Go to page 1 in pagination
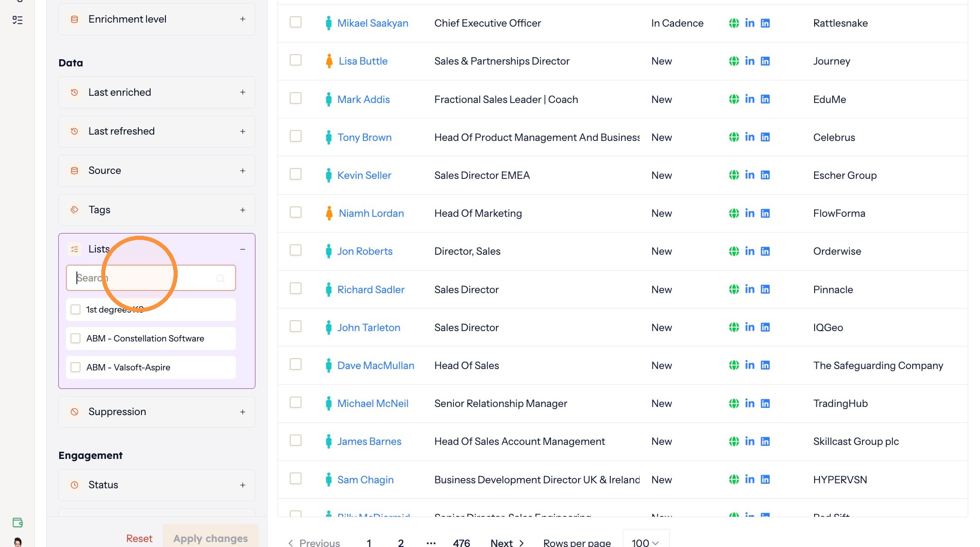Screen dimensions: 980x547 [369, 543]
